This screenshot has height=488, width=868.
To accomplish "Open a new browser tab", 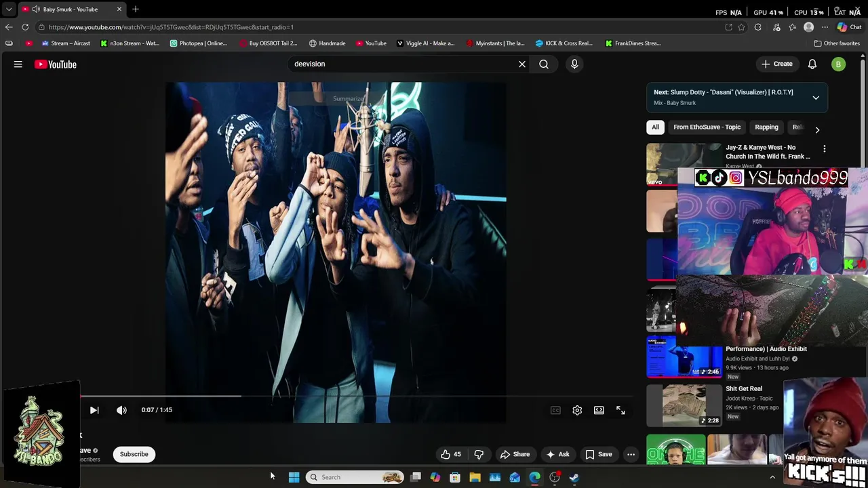I will [136, 9].
